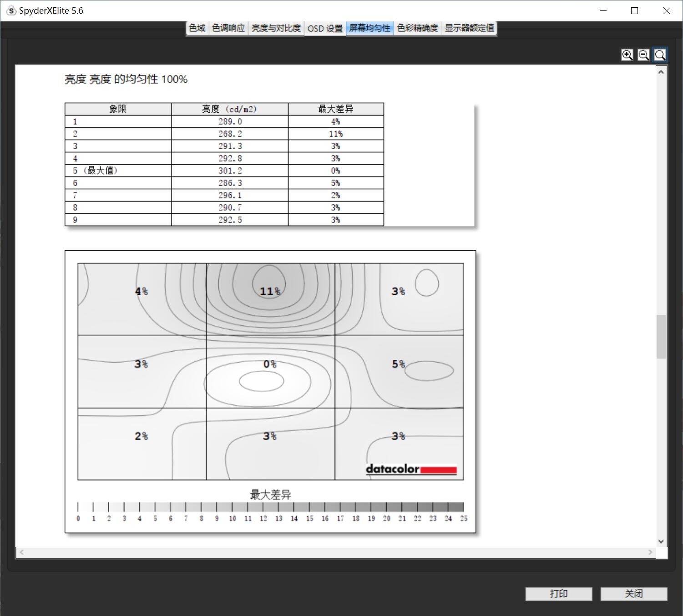Click the horizontal scrollbar left arrow
The height and width of the screenshot is (616, 683).
[21, 552]
